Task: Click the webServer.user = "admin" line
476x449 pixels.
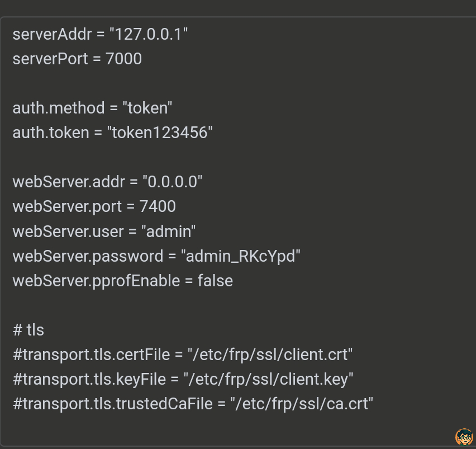Action: tap(104, 231)
